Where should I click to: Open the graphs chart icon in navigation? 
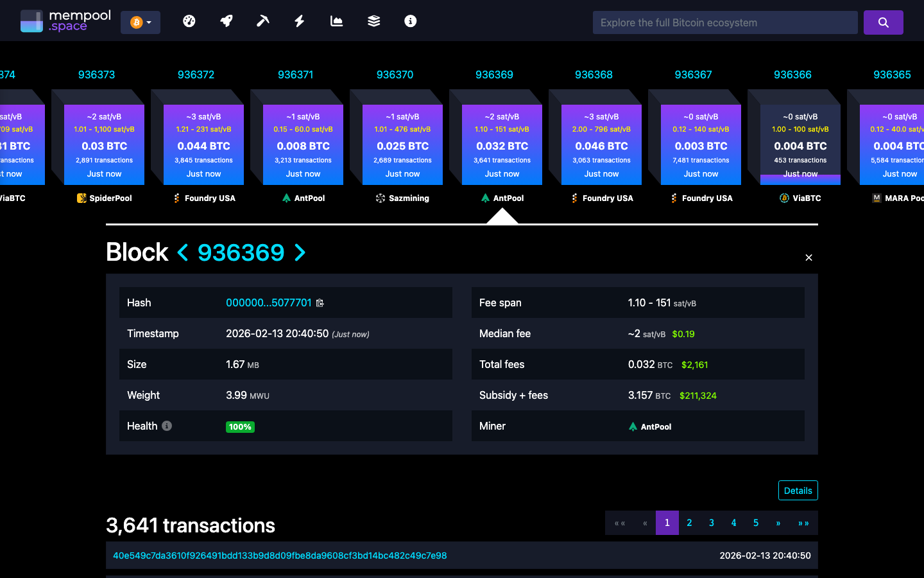click(x=336, y=21)
